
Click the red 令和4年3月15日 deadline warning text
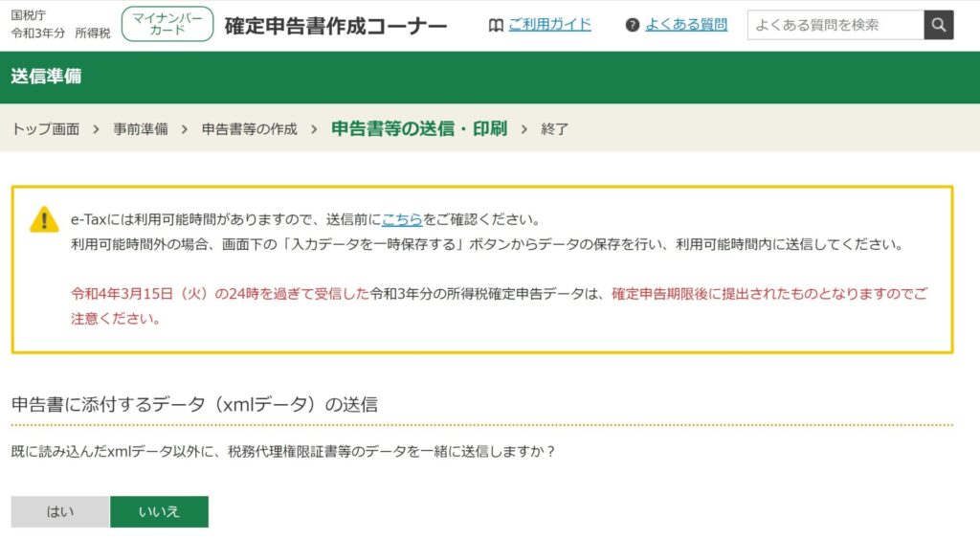pyautogui.click(x=220, y=294)
